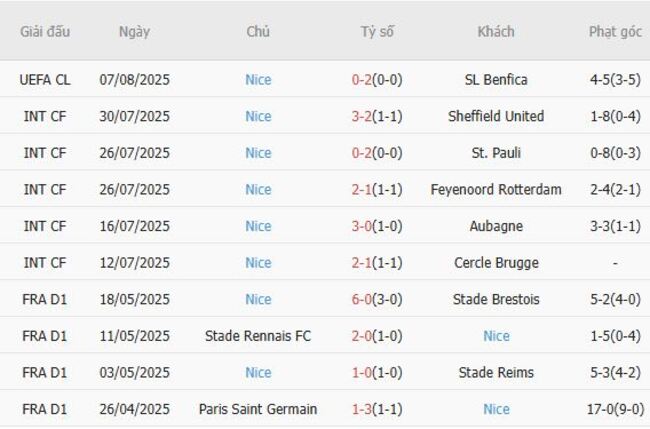Click Paris Saint Germain home team
Image resolution: width=650 pixels, height=429 pixels.
click(258, 409)
